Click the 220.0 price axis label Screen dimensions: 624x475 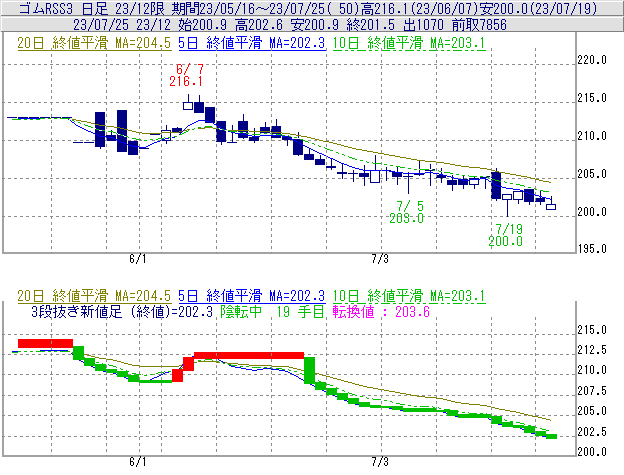pos(592,60)
